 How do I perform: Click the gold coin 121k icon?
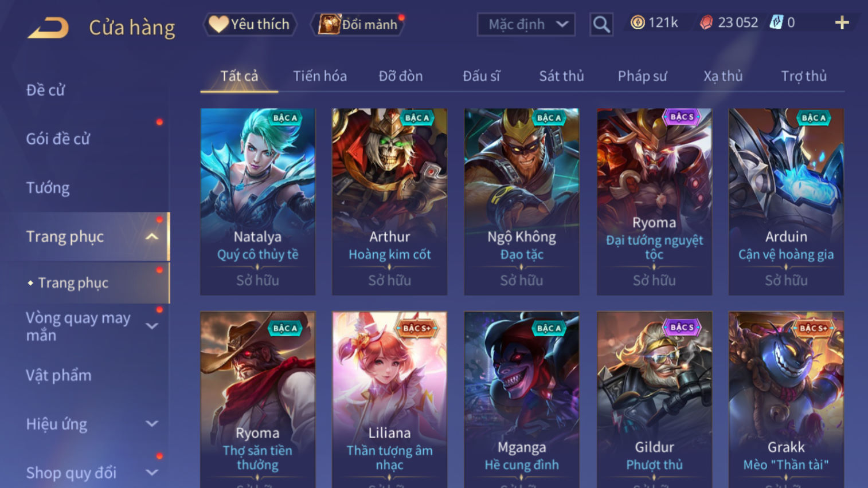tap(637, 22)
